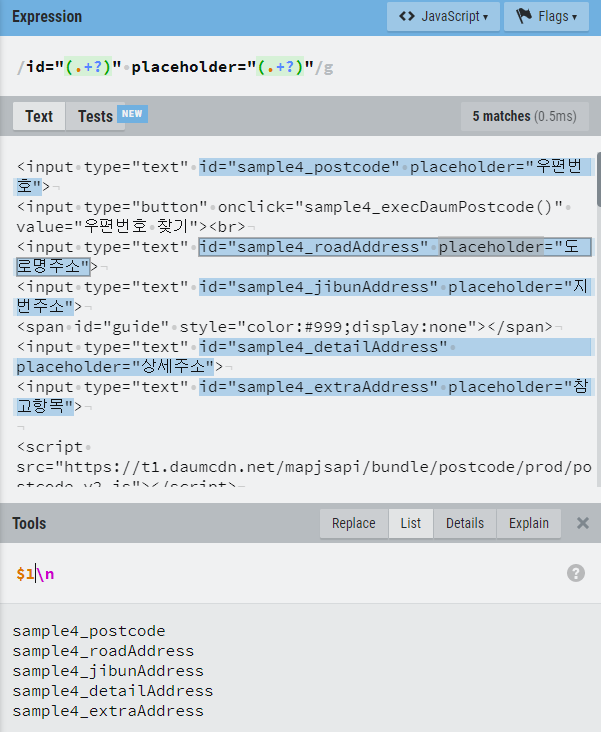Viewport: 601px width, 732px height.
Task: Click the Tools panel title
Action: (x=29, y=523)
